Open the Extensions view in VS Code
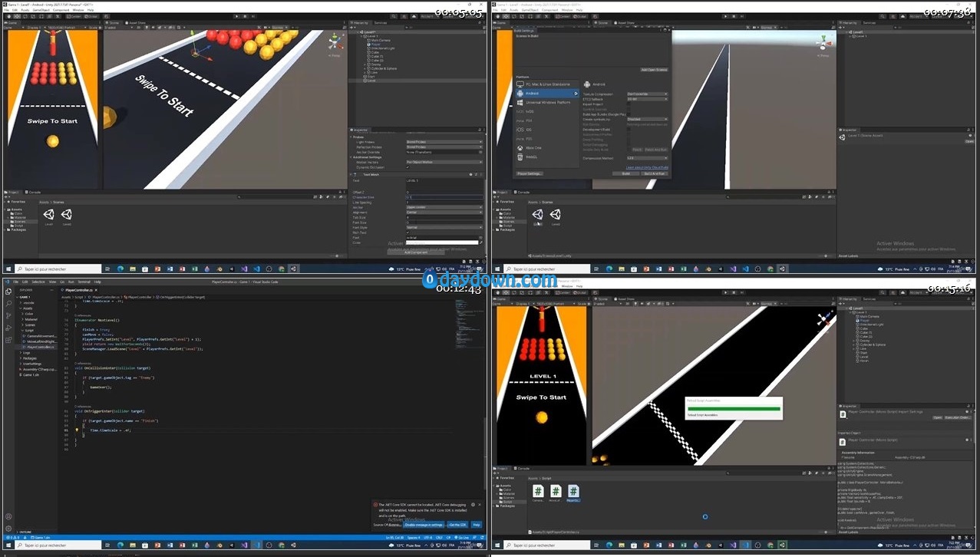This screenshot has height=557, width=980. [8, 340]
